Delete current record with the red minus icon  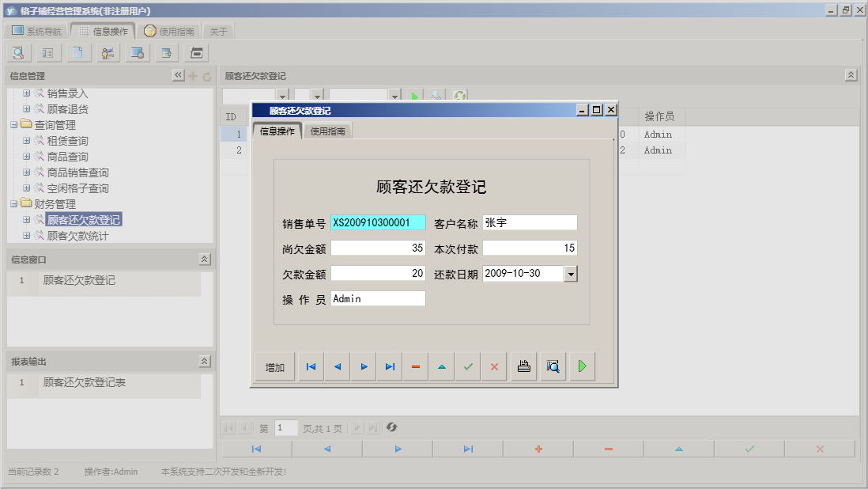[x=415, y=366]
